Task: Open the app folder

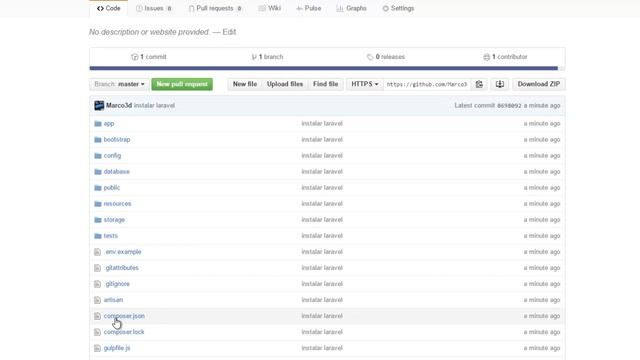Action: [109, 123]
